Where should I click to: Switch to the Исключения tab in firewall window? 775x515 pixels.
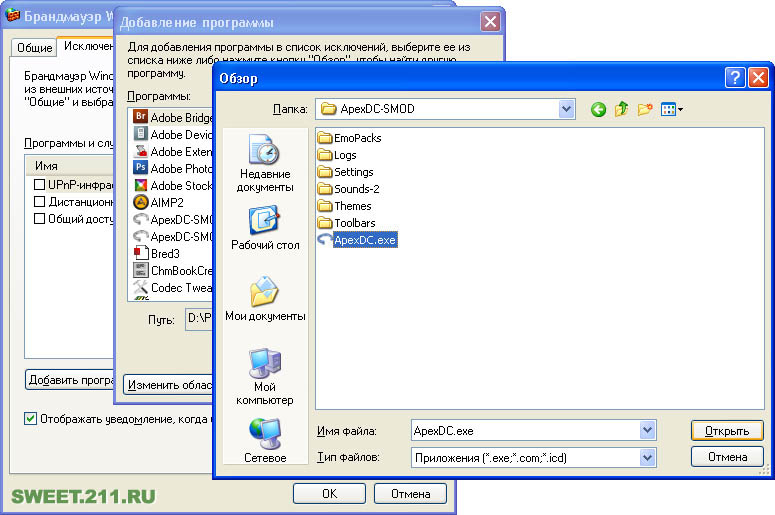pyautogui.click(x=86, y=45)
